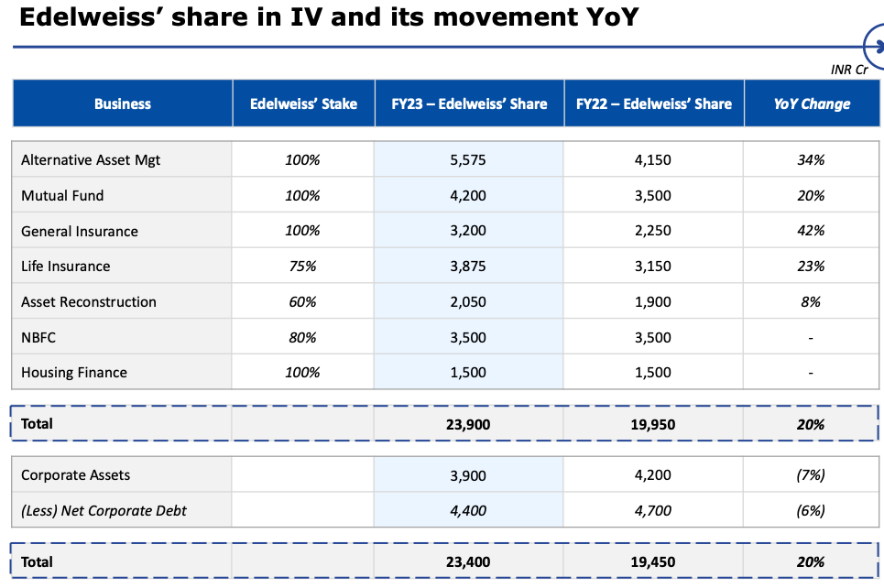Click the FY22 – Edelweiss' Share header

[x=654, y=103]
